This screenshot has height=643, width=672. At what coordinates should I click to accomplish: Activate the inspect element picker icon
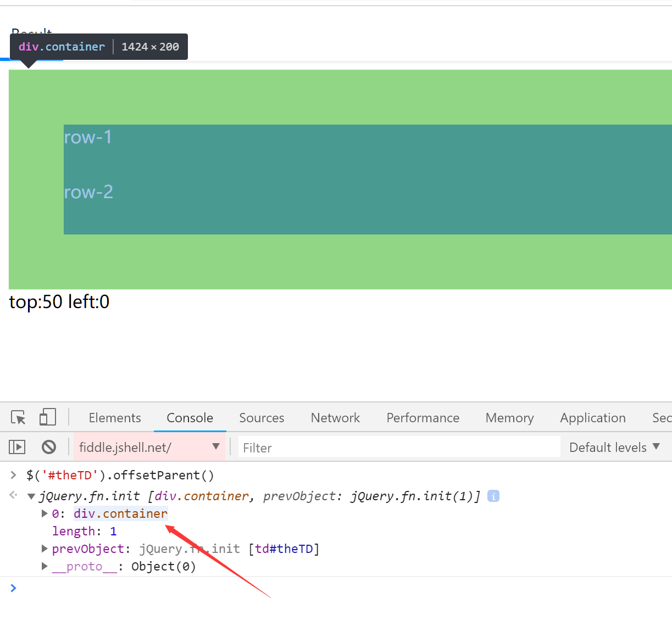pos(18,417)
